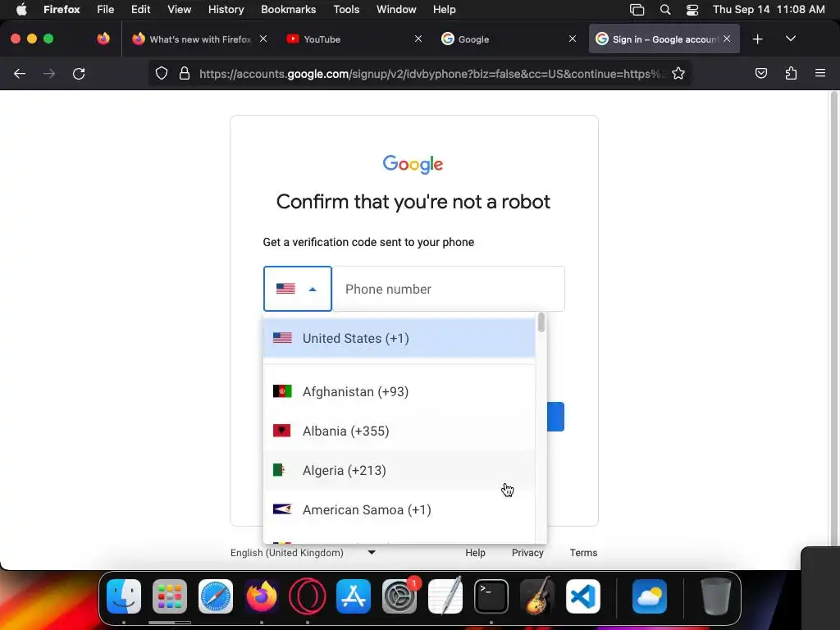Open TextEdit from the dock
Screen dimensions: 840x630
point(445,596)
